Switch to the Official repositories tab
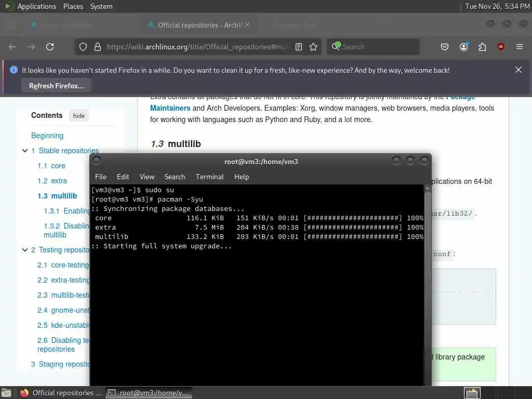The width and height of the screenshot is (532, 399). click(199, 25)
